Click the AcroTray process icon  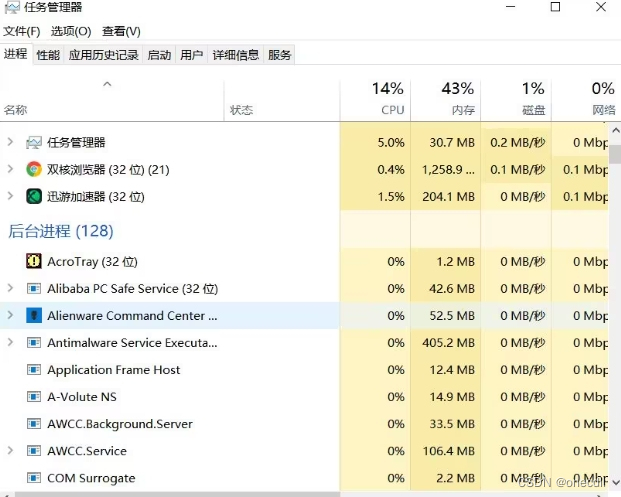click(x=34, y=261)
